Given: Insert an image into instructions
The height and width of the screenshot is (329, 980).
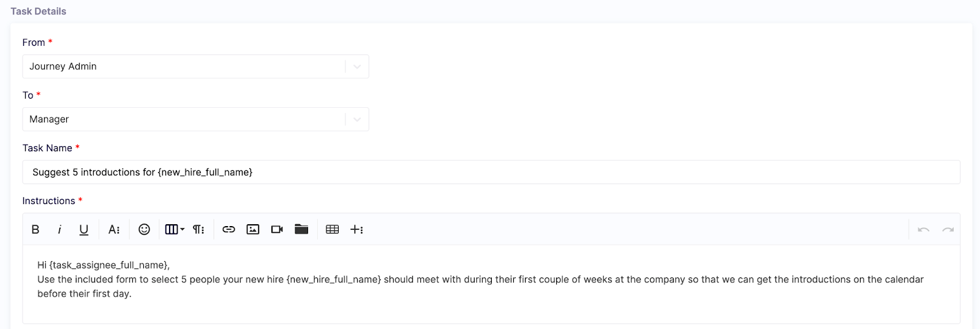Looking at the screenshot, I should [253, 229].
